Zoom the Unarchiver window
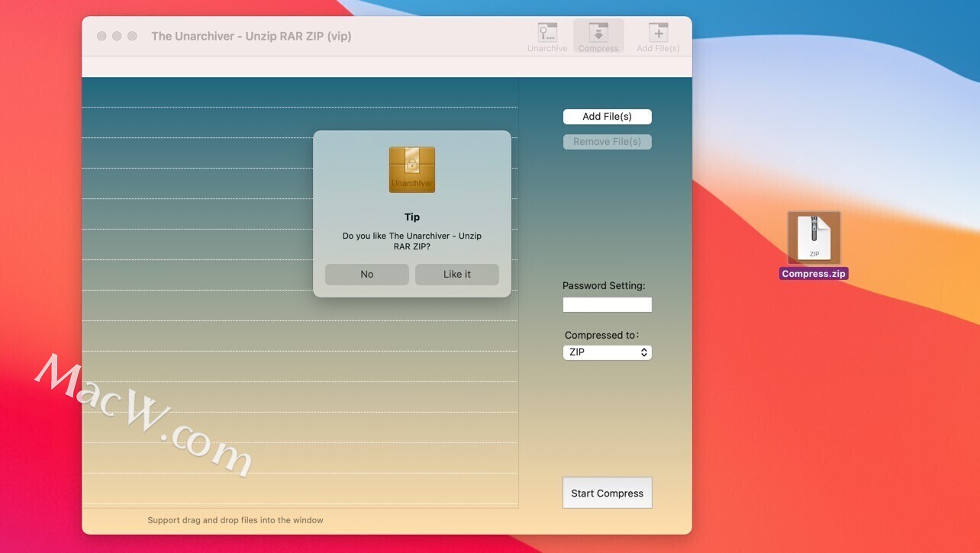The image size is (980, 553). pyautogui.click(x=132, y=36)
